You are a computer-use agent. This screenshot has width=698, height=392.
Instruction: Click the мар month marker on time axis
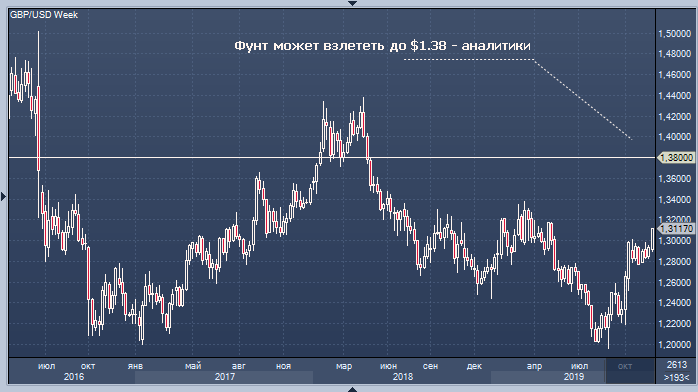pos(344,366)
